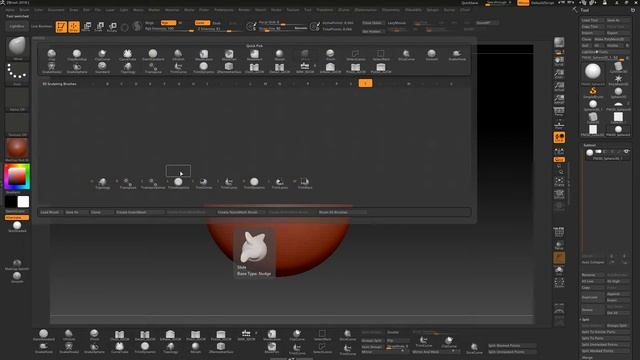Open the red Material selector on left shelf

pyautogui.click(x=17, y=148)
